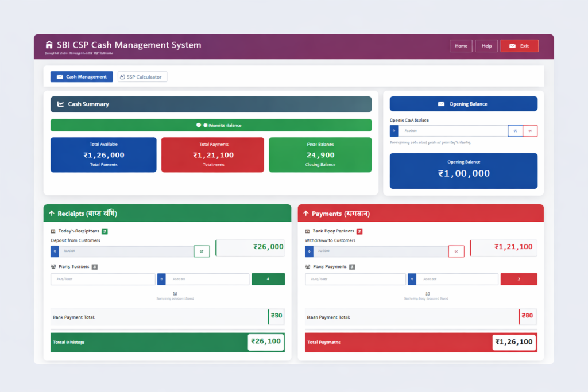Click the arrow icon beside Receipts heading

click(52, 212)
